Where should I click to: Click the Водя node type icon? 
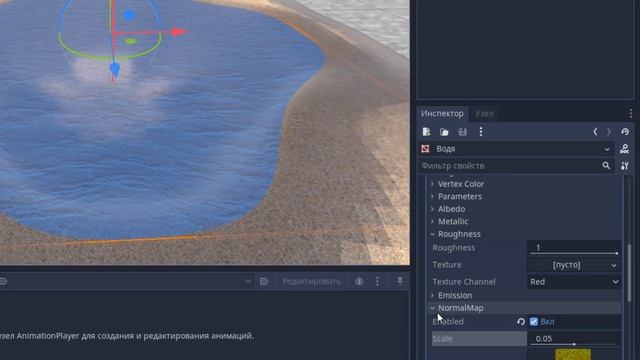pyautogui.click(x=425, y=149)
